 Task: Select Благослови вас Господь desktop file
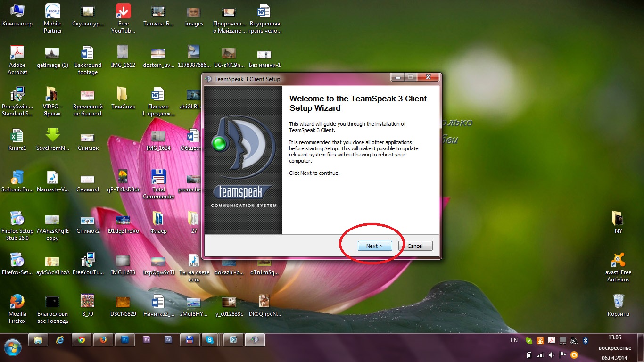click(53, 309)
